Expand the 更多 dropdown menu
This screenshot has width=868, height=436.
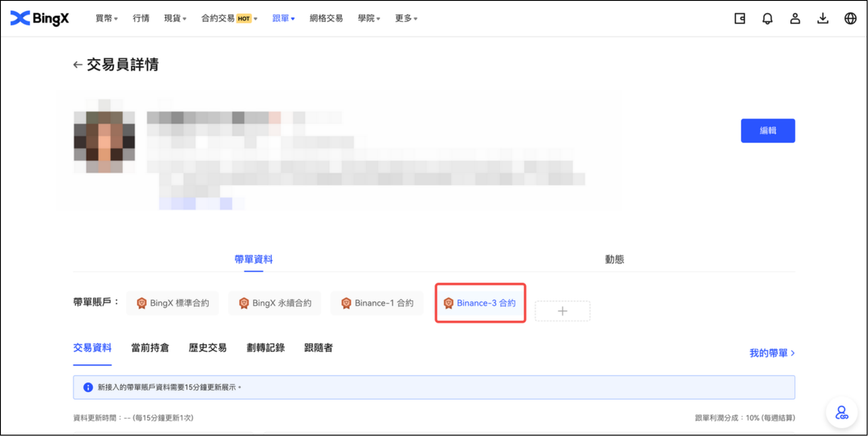pyautogui.click(x=406, y=18)
